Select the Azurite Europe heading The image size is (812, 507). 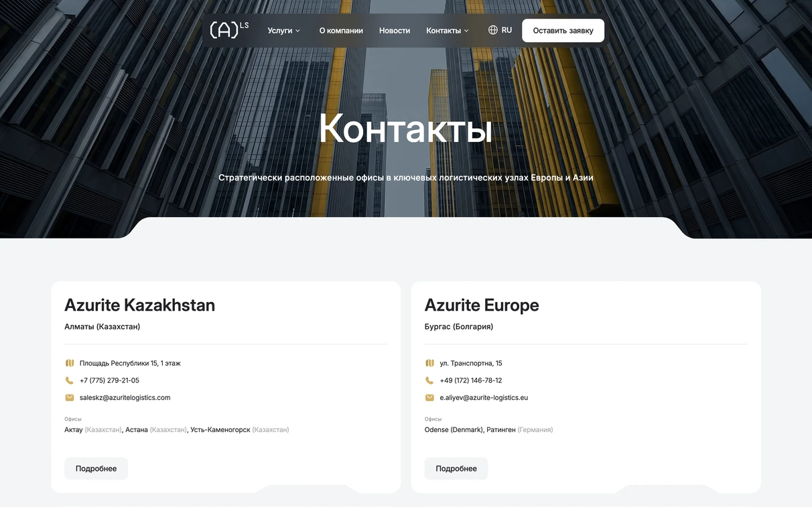[482, 305]
